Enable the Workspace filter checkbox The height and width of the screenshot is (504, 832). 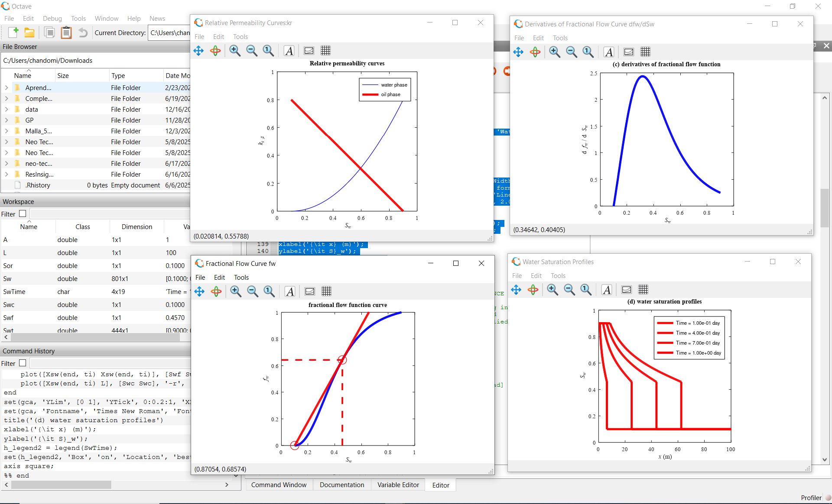(23, 213)
